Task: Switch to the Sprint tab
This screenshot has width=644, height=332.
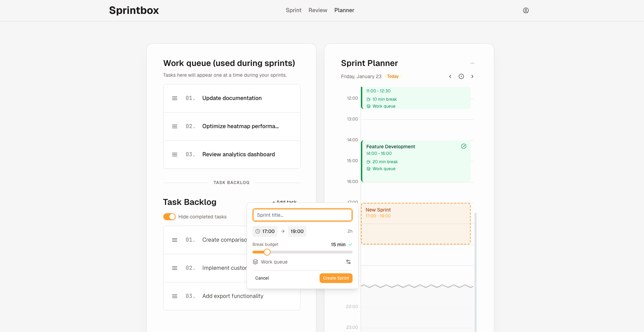Action: (293, 10)
